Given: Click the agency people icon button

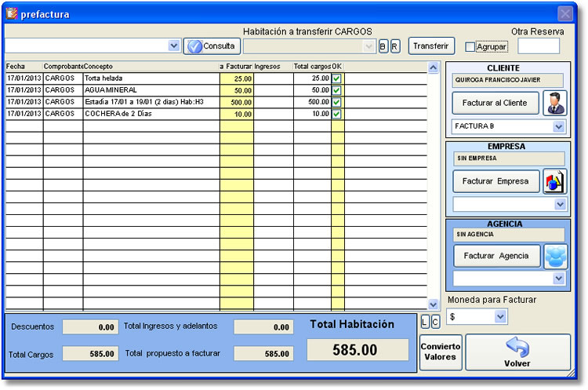Looking at the screenshot, I should [x=555, y=256].
